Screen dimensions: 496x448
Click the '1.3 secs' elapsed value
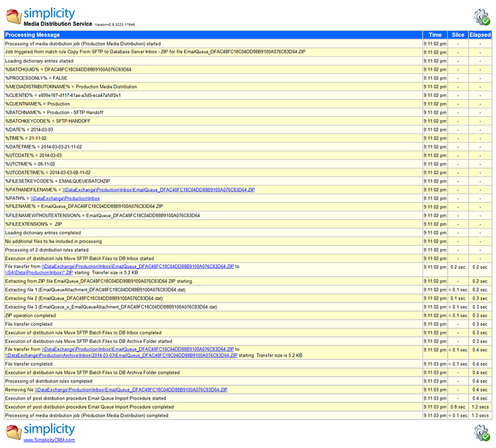pos(480,416)
